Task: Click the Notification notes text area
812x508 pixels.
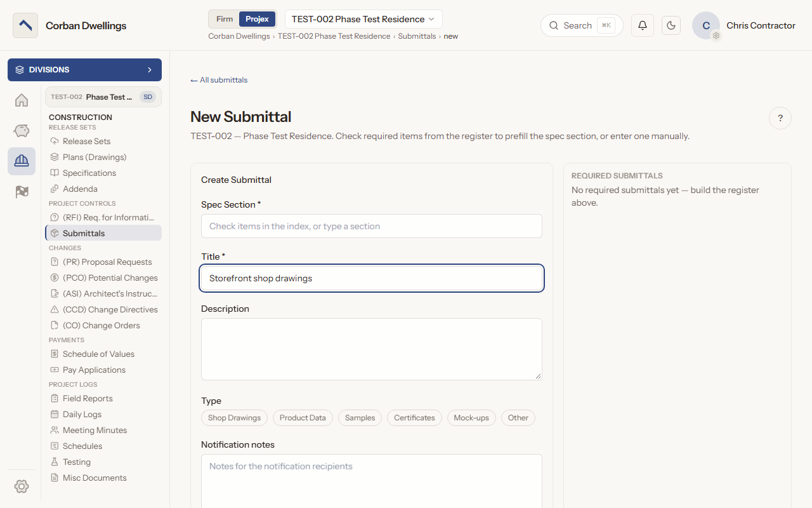Action: click(372, 481)
